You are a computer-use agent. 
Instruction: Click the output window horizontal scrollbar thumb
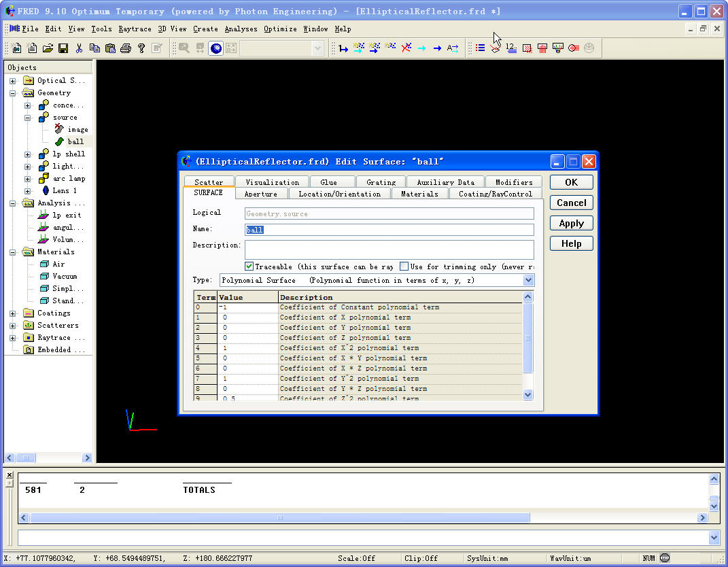point(279,517)
